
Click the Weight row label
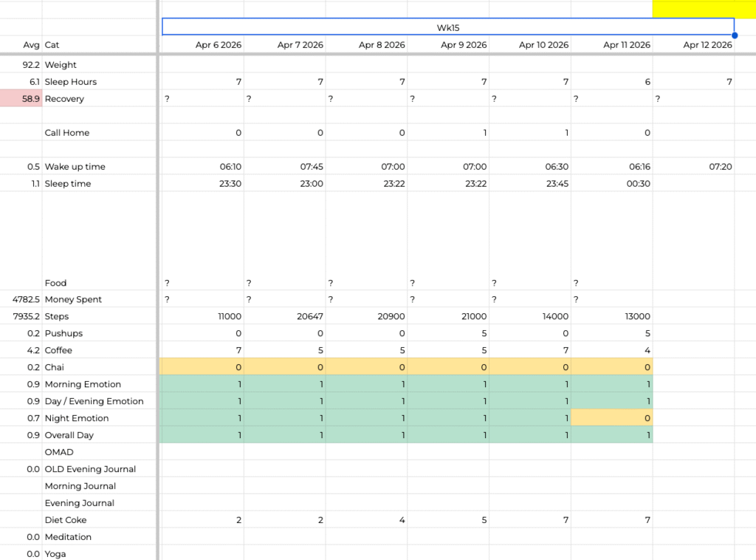click(61, 65)
